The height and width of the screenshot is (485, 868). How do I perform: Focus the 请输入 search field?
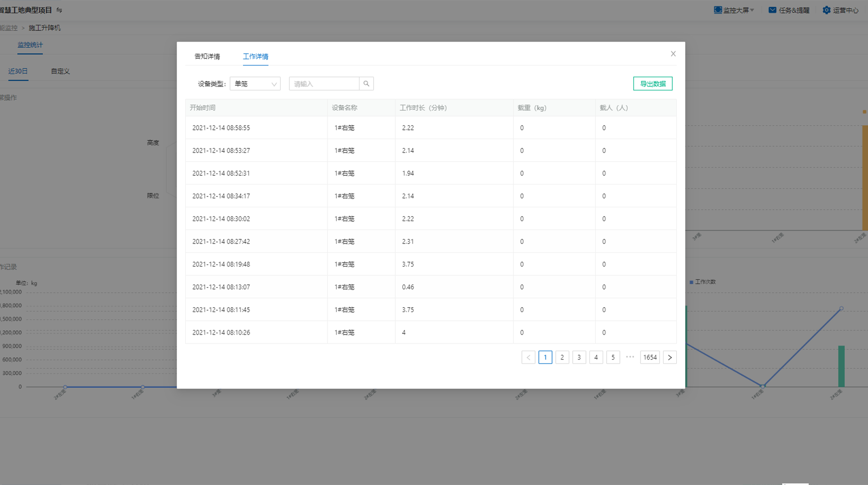[x=324, y=84]
